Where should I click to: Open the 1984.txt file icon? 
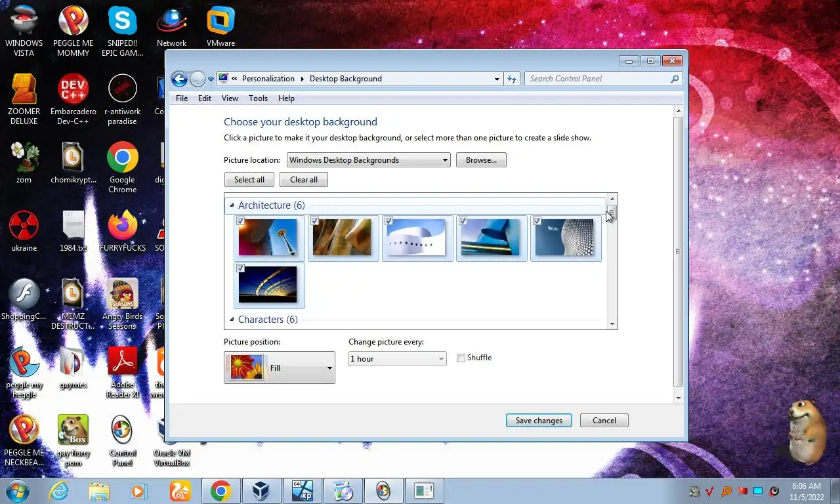73,230
